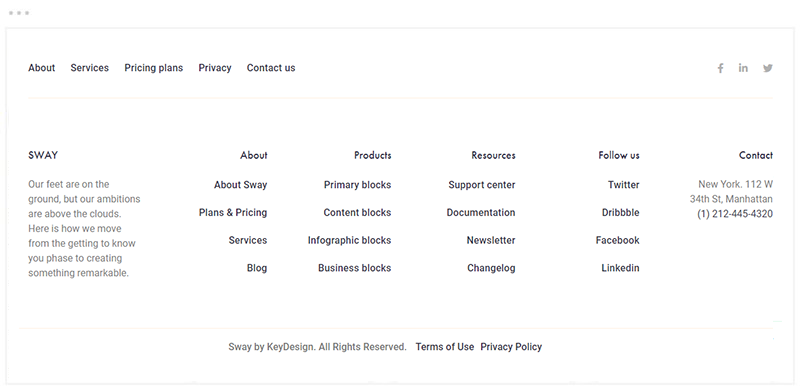Open the Blog link in the About column
The width and height of the screenshot is (800, 390).
257,268
